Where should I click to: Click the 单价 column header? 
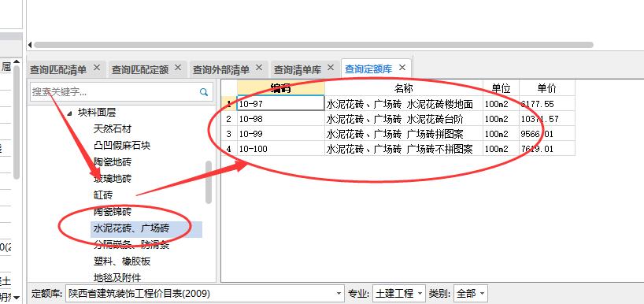point(547,88)
